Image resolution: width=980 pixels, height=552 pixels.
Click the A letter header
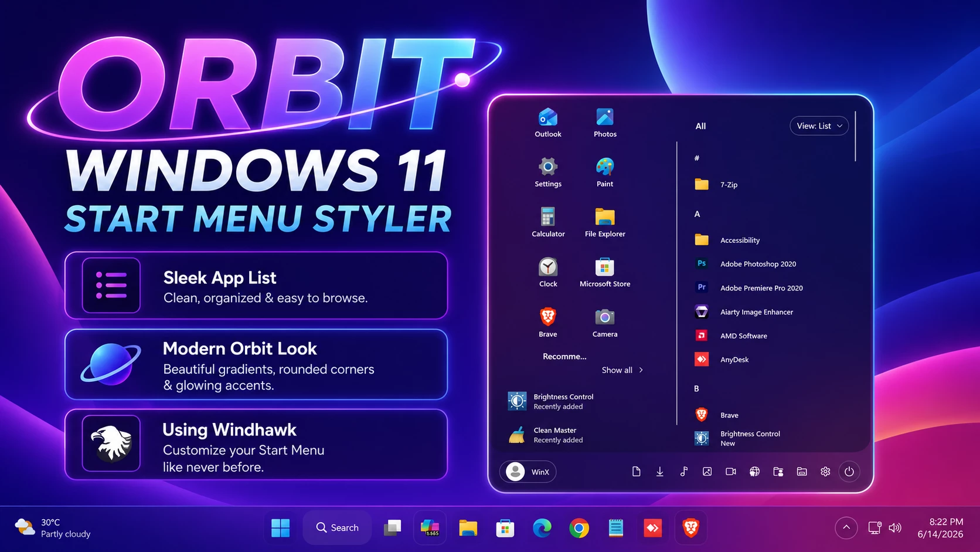pos(697,214)
